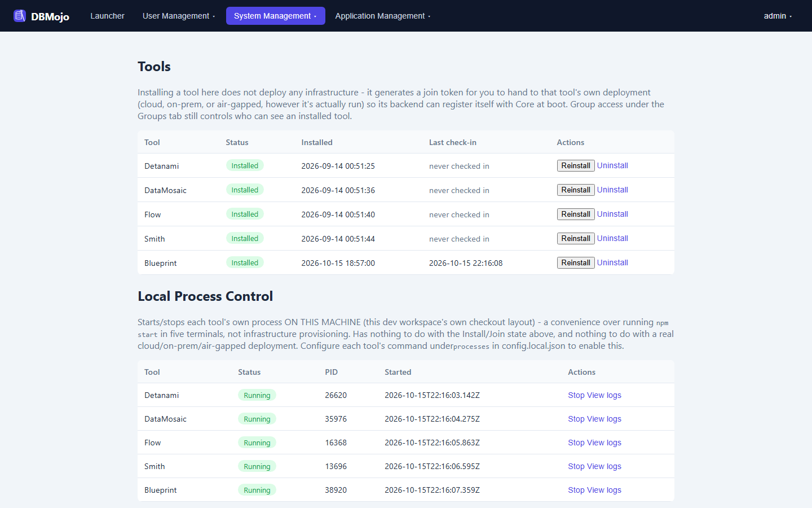This screenshot has height=508, width=812.
Task: Select PID value 26620
Action: (336, 395)
